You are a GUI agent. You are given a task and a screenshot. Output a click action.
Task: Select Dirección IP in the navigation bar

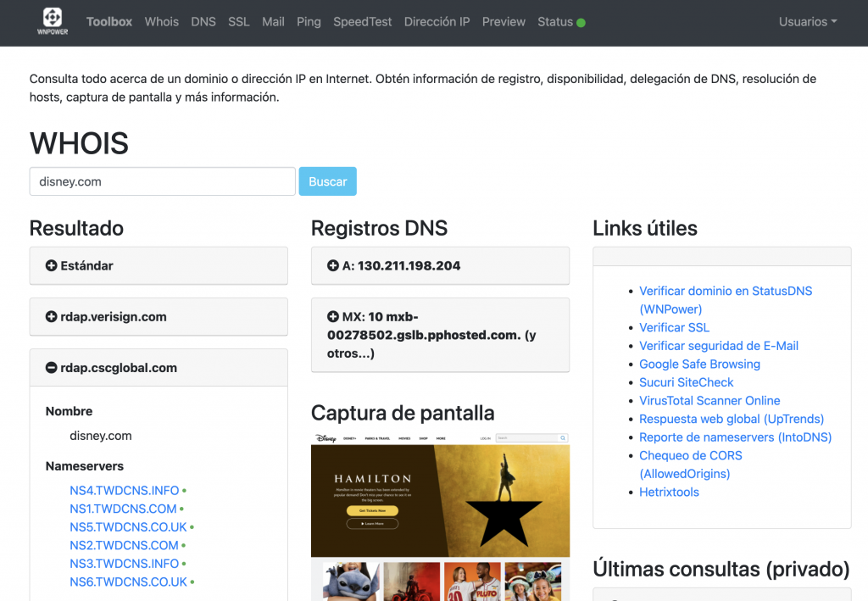click(x=437, y=21)
